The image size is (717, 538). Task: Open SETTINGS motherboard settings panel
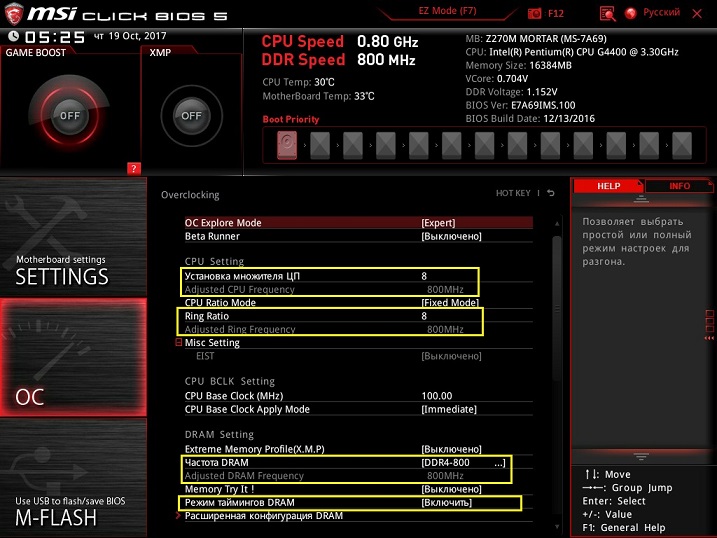click(73, 236)
